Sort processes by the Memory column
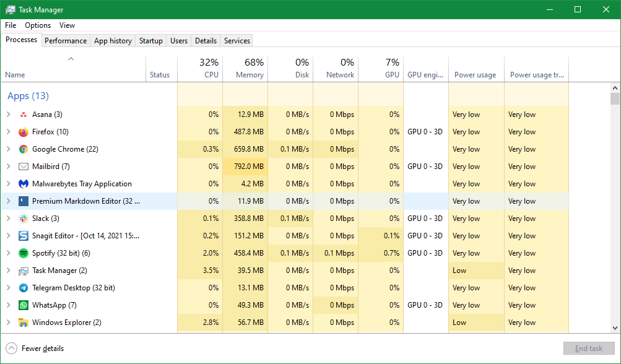This screenshot has width=621, height=364. click(249, 68)
